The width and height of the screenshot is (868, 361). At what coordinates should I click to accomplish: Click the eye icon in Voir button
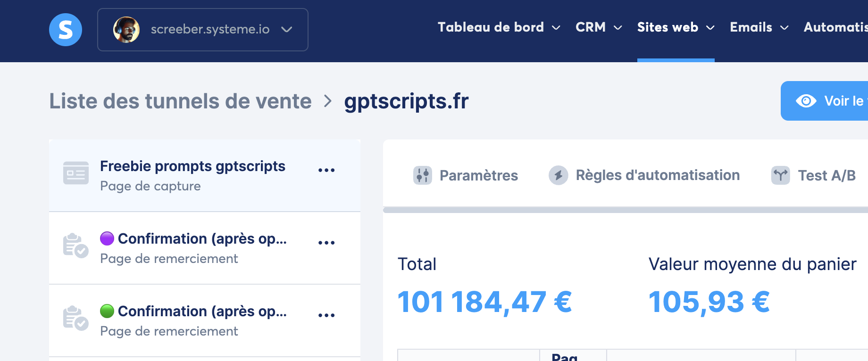coord(806,101)
